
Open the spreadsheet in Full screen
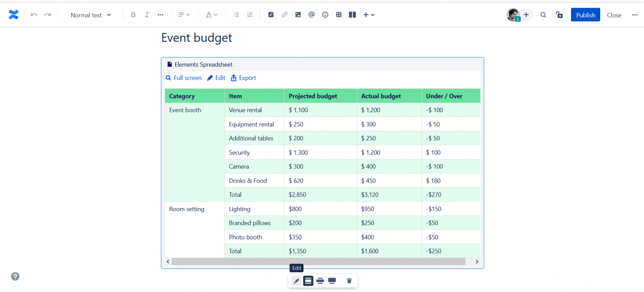pos(184,78)
